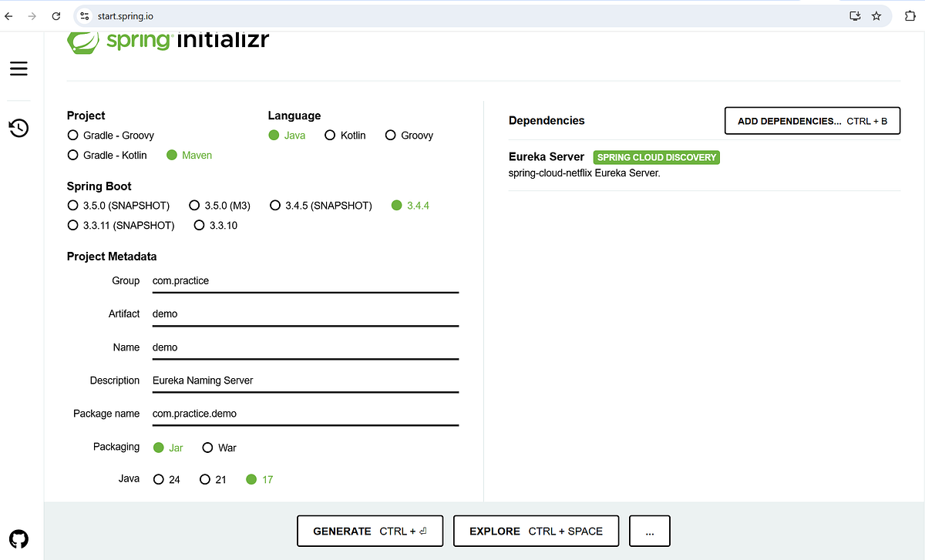The height and width of the screenshot is (560, 925).
Task: Select Java version 21
Action: (x=213, y=479)
